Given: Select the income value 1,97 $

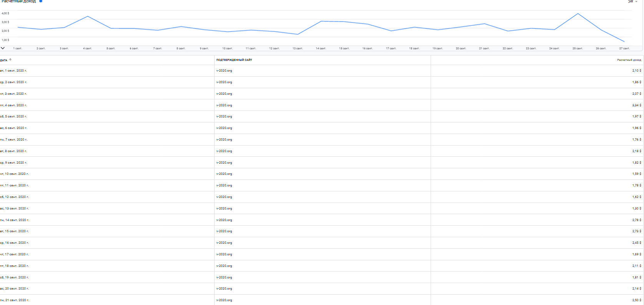Looking at the screenshot, I should tap(637, 117).
